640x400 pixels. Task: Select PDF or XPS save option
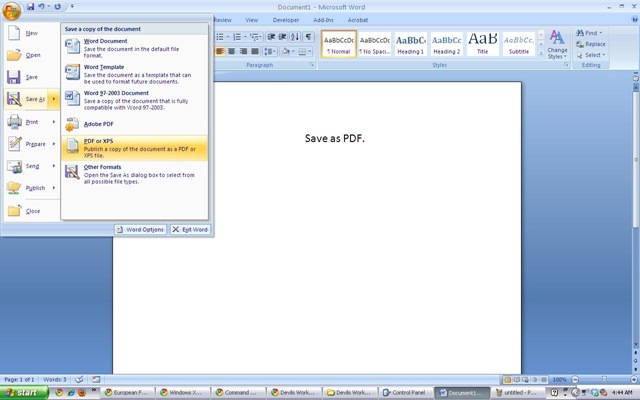[x=134, y=148]
